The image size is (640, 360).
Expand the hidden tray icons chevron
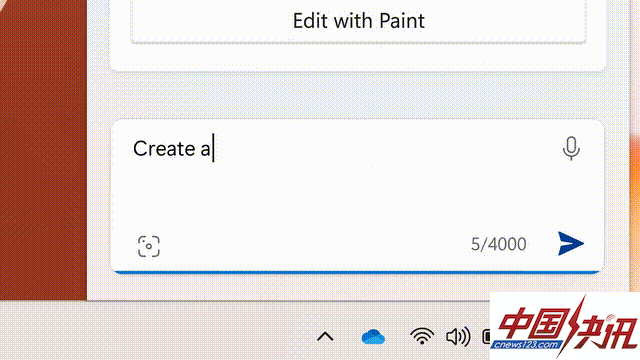(325, 337)
